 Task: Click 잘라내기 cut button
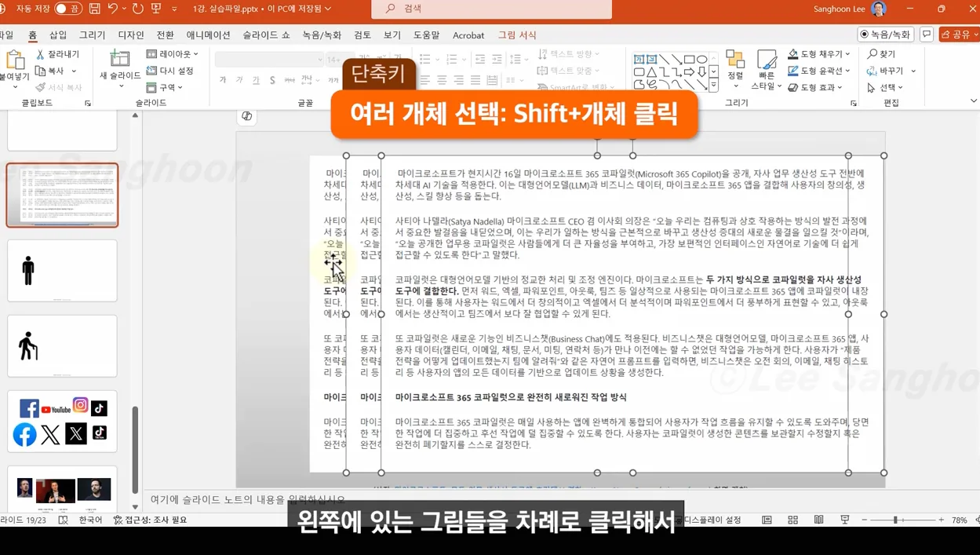[58, 54]
